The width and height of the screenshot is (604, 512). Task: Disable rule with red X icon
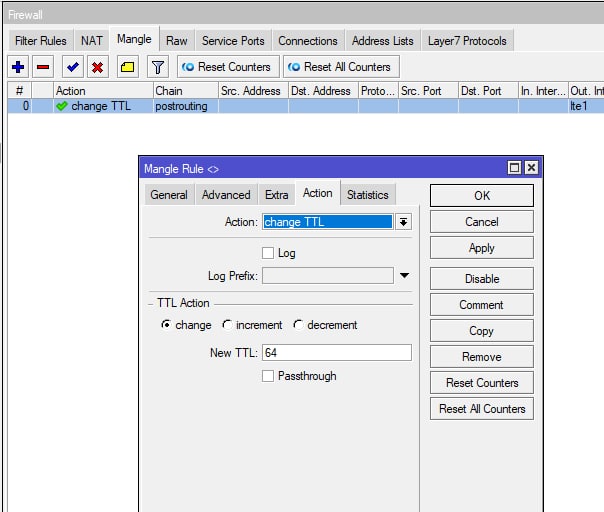(97, 67)
